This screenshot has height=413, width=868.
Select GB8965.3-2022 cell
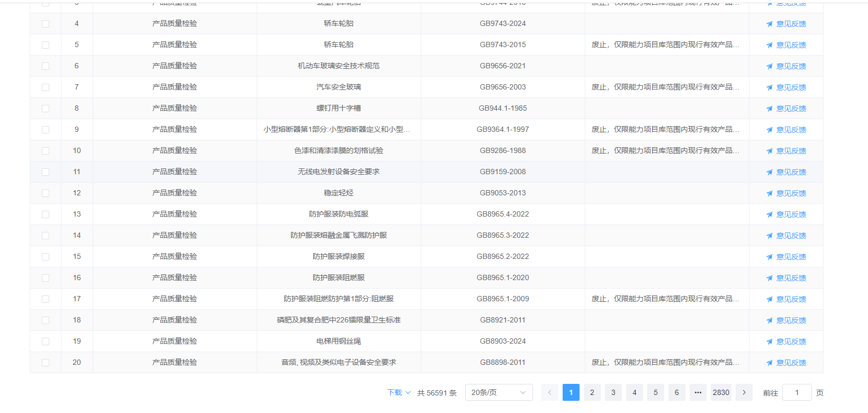tap(503, 235)
